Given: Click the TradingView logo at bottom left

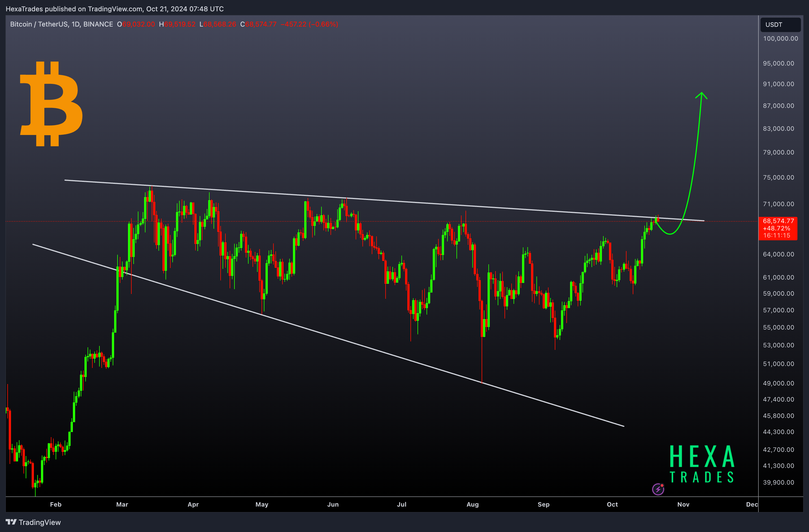Looking at the screenshot, I should coord(33,522).
